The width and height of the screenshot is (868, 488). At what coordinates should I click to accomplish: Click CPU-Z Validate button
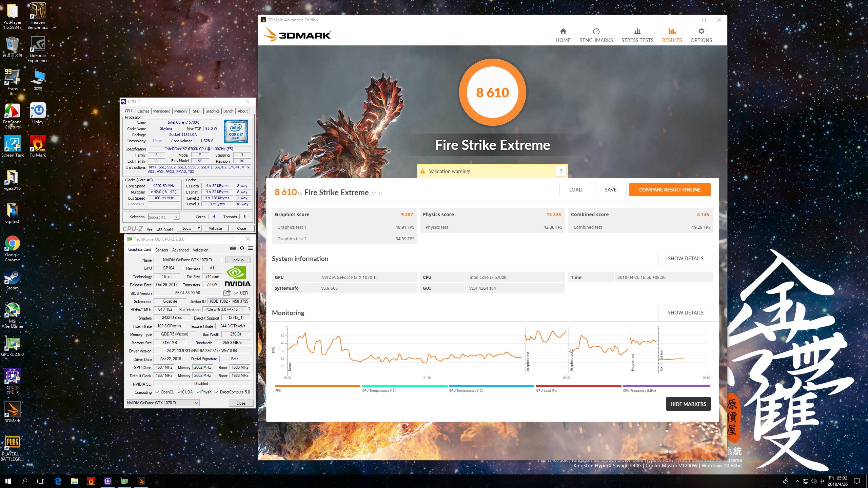click(215, 228)
